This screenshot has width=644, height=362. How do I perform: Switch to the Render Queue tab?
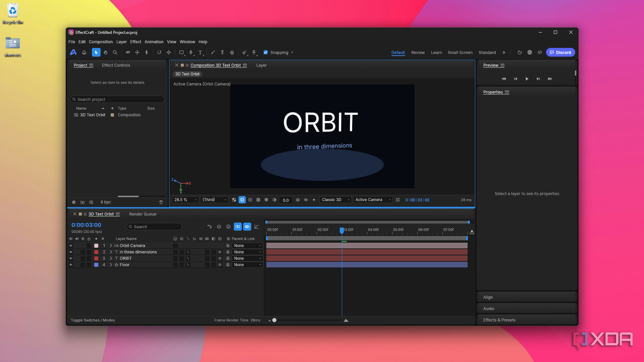click(x=143, y=214)
